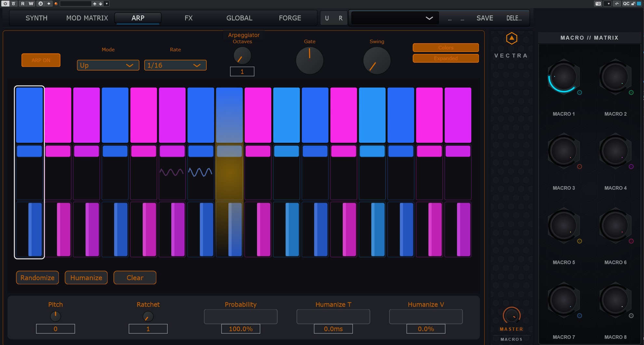Image resolution: width=644 pixels, height=345 pixels.
Task: Click the camera snapshot icon
Action: tap(598, 4)
